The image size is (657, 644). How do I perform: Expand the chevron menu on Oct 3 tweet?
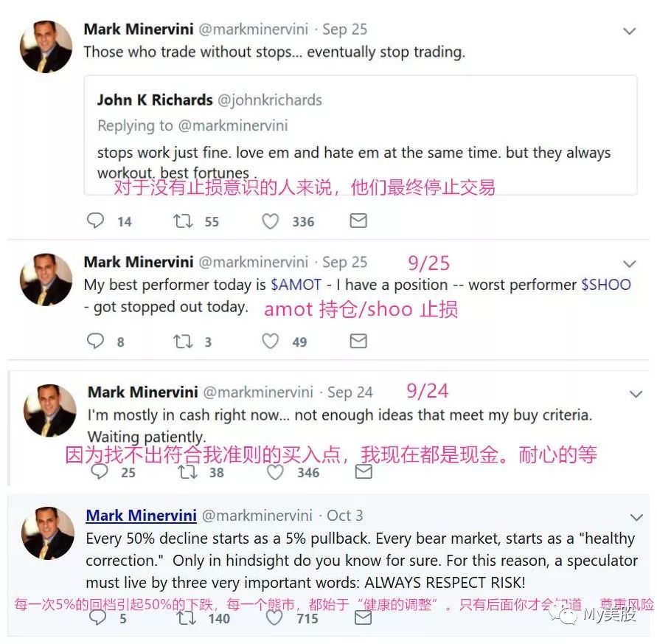click(x=636, y=517)
